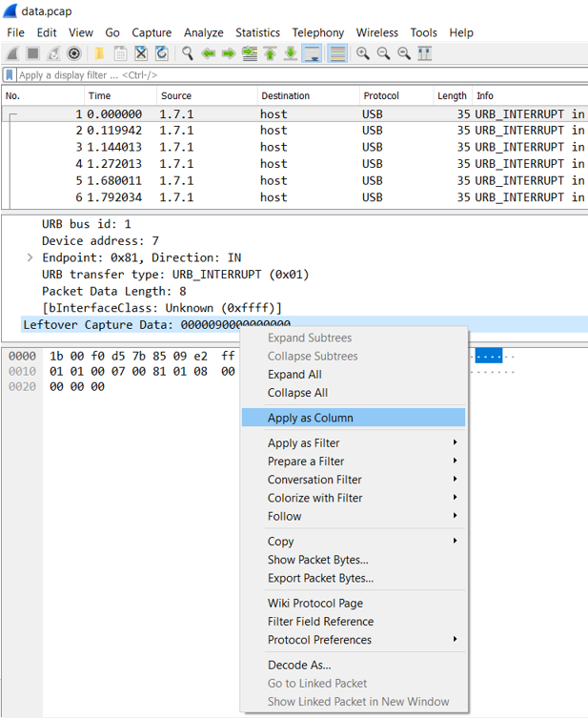Screen dimensions: 588x718
Task: Click the display filter bookmark icon
Action: click(10, 74)
